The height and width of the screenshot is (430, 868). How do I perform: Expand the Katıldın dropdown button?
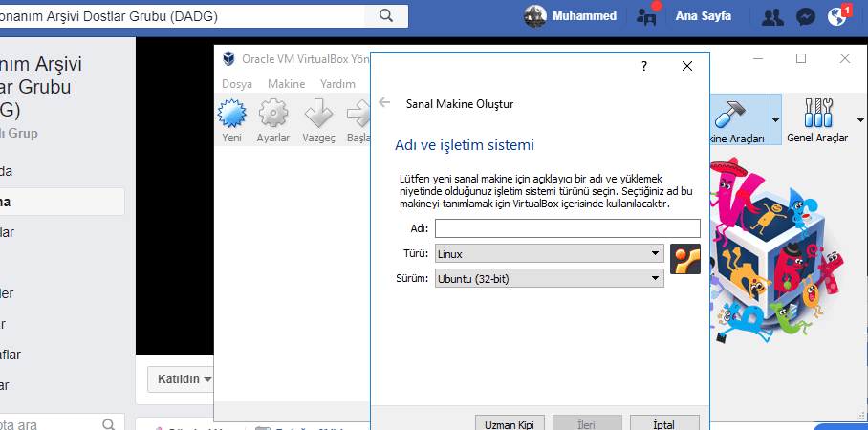tap(180, 379)
